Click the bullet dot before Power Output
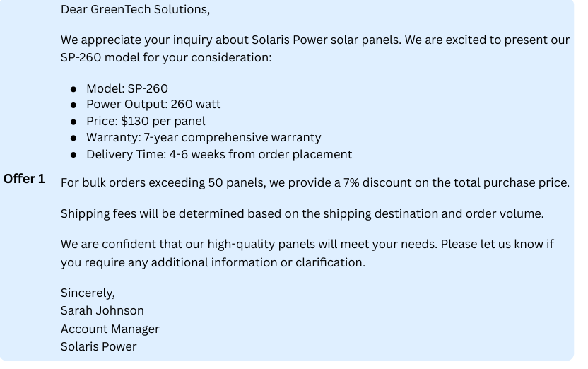Image resolution: width=588 pixels, height=369 pixels. point(73,105)
